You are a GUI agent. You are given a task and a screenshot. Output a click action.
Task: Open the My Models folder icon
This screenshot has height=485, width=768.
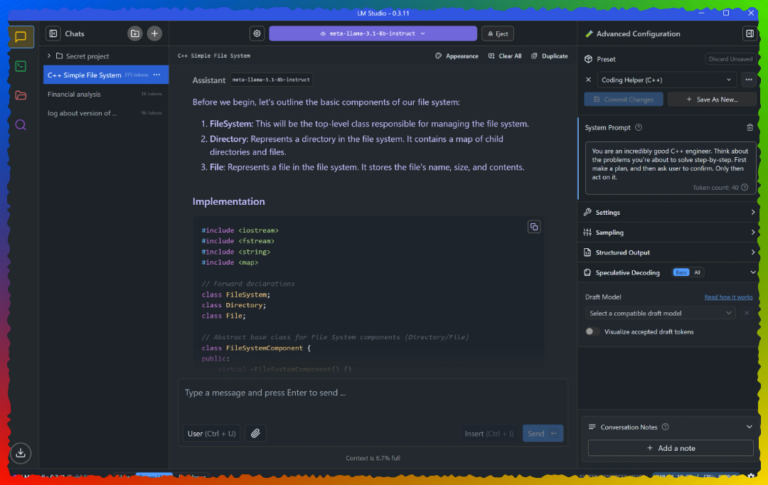20,95
